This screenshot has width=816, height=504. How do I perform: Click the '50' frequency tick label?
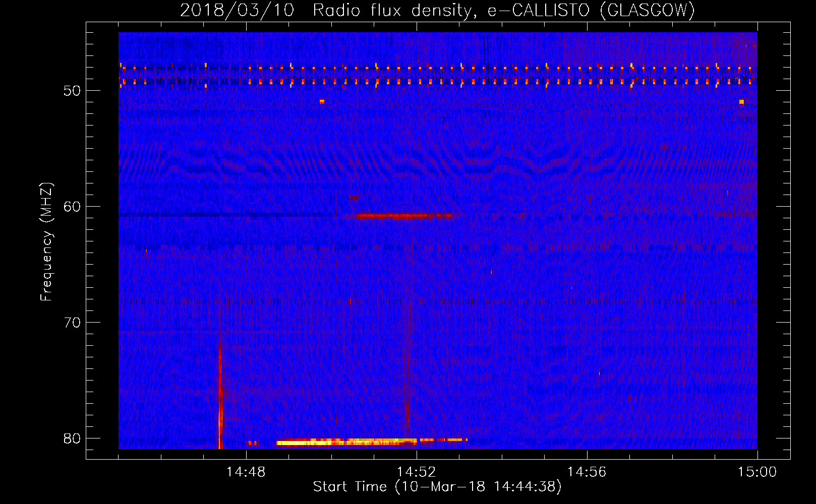pos(72,91)
